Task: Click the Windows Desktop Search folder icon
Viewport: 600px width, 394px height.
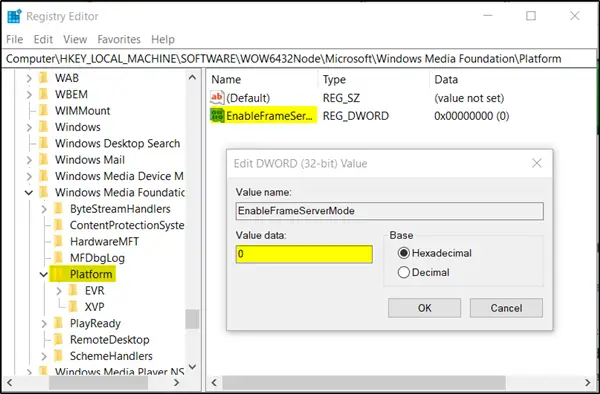Action: tap(44, 143)
